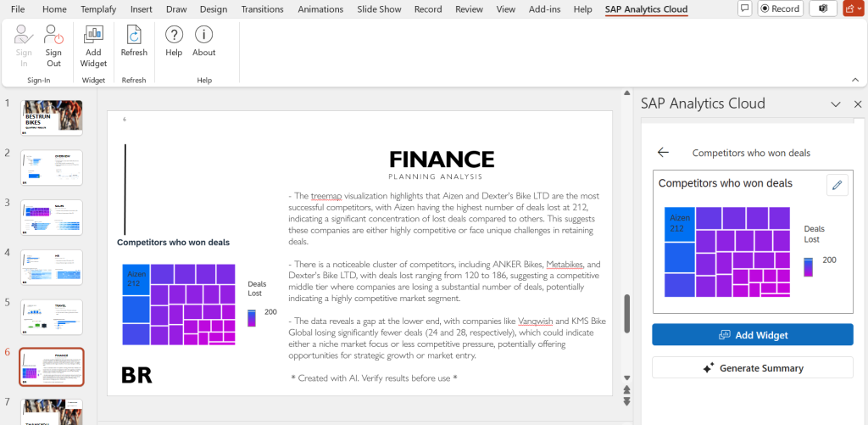The height and width of the screenshot is (425, 868).
Task: Click 'Created with AI' disclaimer text
Action: tap(374, 377)
